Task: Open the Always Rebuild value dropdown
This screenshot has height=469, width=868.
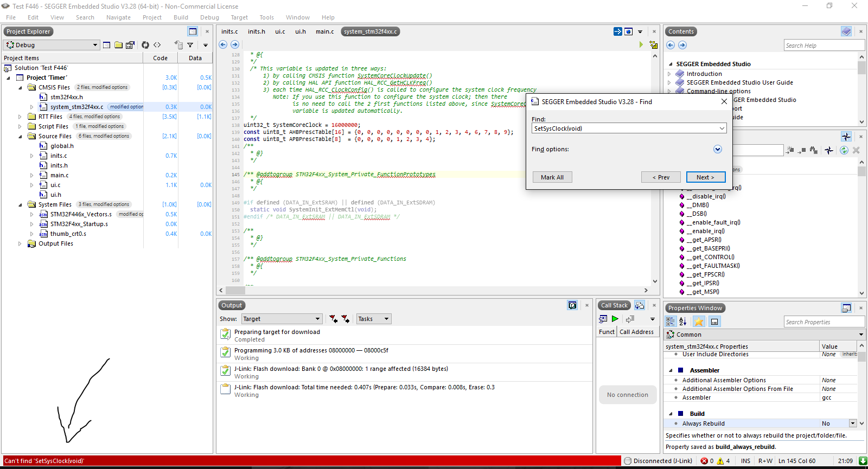Action: (x=853, y=423)
